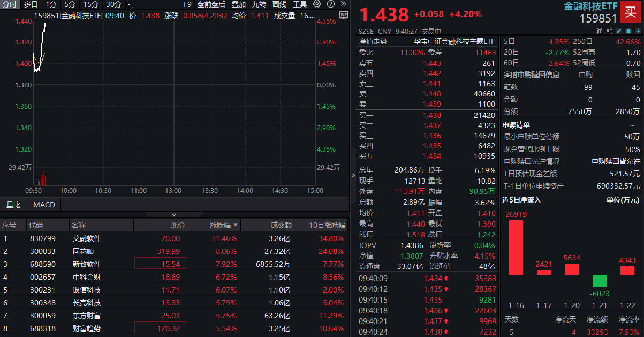Enable the 九转 indicator
The image size is (644, 337).
[259, 4]
